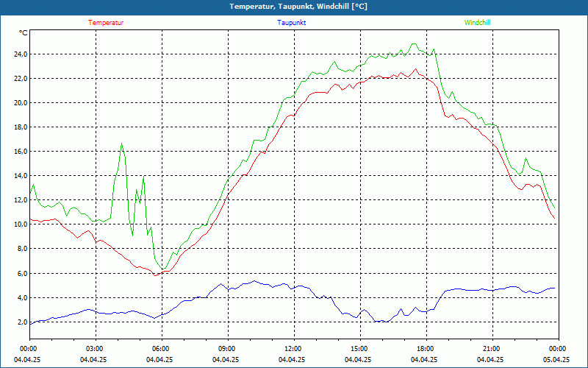
Task: Click the 06:00 time label on the x-axis
Action: pos(162,349)
